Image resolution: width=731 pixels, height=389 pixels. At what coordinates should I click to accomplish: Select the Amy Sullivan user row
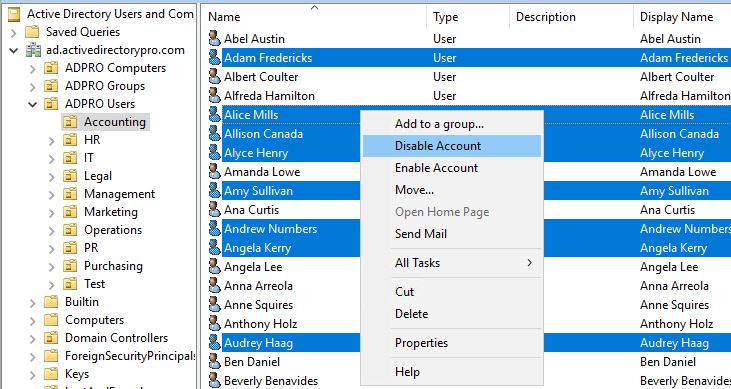[258, 191]
